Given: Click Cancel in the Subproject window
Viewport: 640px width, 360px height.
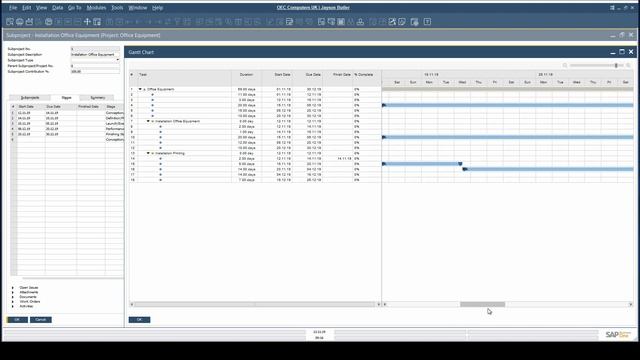Looking at the screenshot, I should click(x=41, y=320).
